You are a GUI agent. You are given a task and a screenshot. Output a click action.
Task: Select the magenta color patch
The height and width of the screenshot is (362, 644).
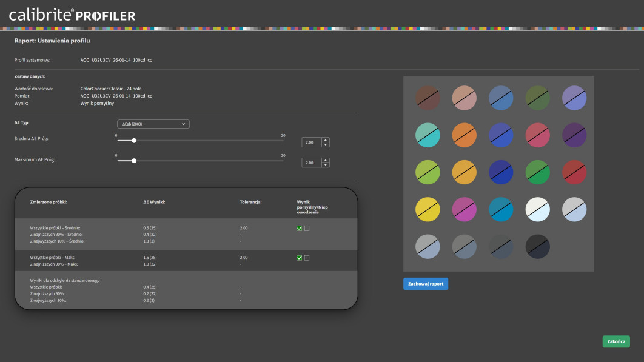[465, 209]
